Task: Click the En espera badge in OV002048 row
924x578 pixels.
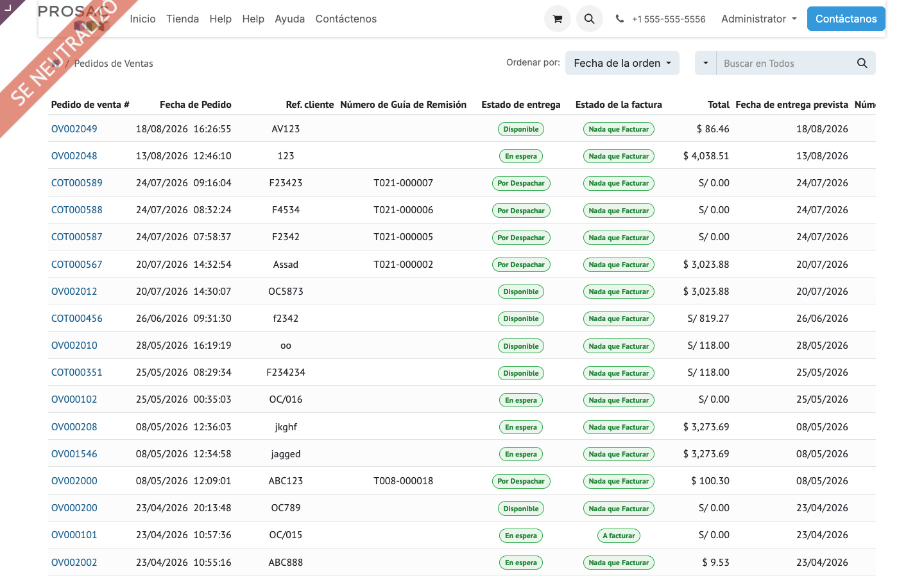Action: coord(521,156)
